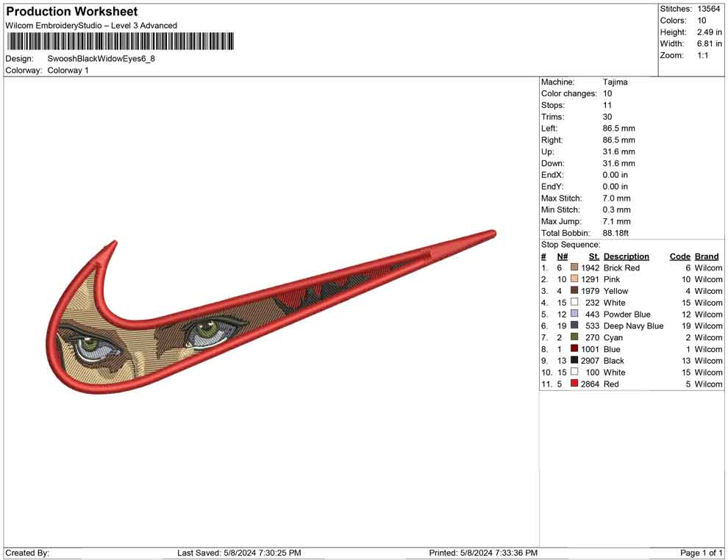This screenshot has width=728, height=560.
Task: Click the Blue 1001 color swatch
Action: pyautogui.click(x=574, y=348)
